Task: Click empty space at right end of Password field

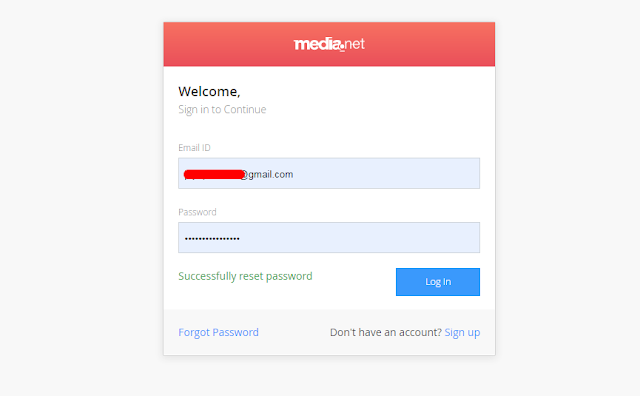Action: (x=449, y=238)
